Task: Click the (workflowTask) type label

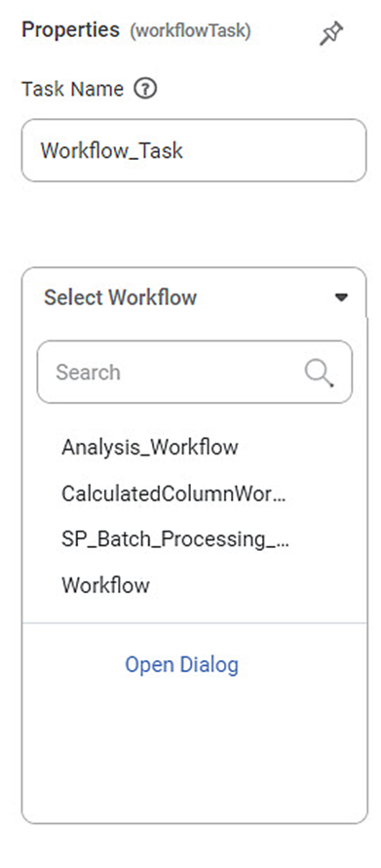Action: pyautogui.click(x=190, y=31)
